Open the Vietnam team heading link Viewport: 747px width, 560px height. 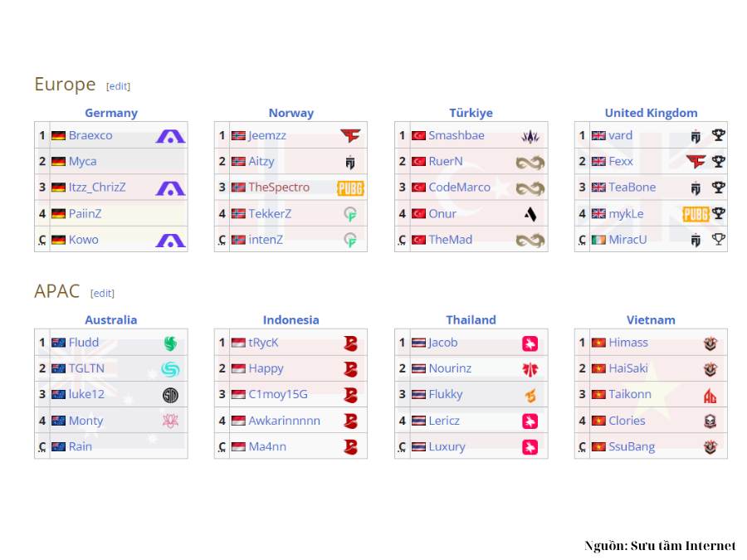tap(651, 320)
